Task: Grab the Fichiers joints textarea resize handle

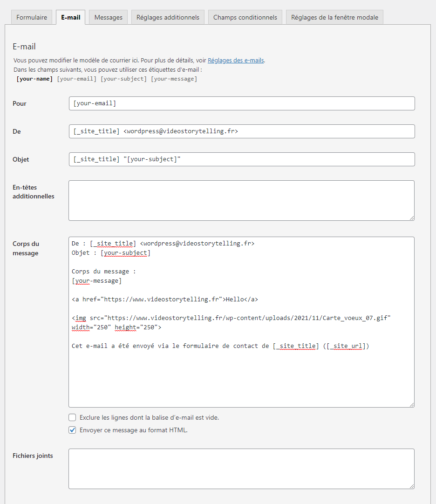Action: pyautogui.click(x=412, y=487)
